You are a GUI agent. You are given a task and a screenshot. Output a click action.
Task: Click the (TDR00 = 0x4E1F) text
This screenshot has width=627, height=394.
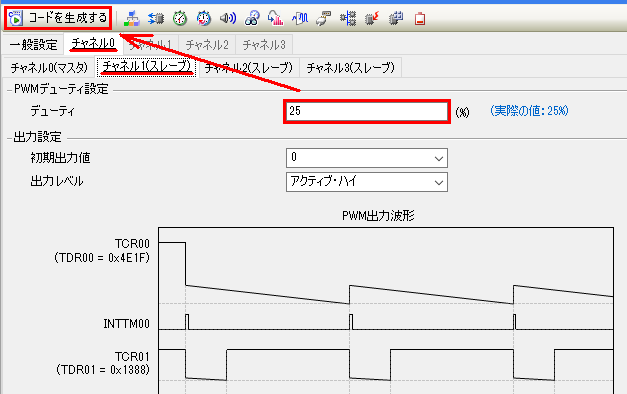[x=102, y=258]
